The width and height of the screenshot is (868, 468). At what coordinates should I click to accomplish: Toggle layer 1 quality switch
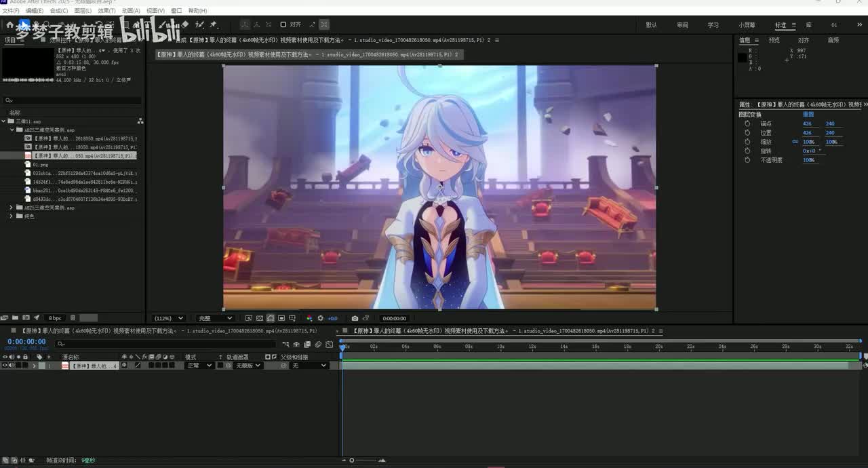coord(138,366)
